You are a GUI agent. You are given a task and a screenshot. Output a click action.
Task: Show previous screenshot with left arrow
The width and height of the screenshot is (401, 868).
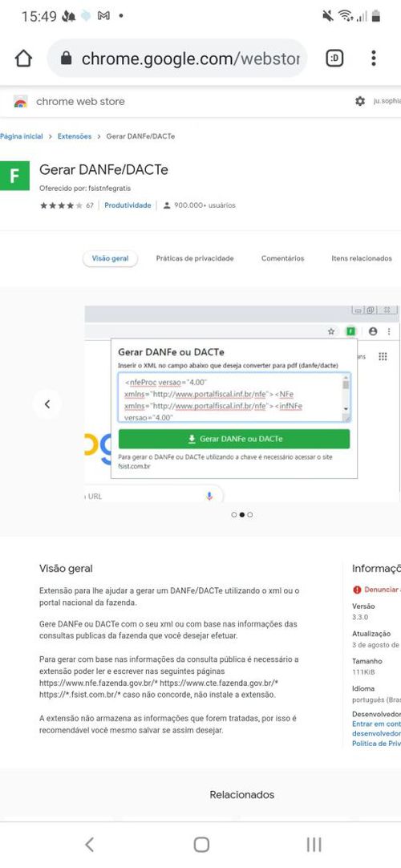click(x=47, y=404)
